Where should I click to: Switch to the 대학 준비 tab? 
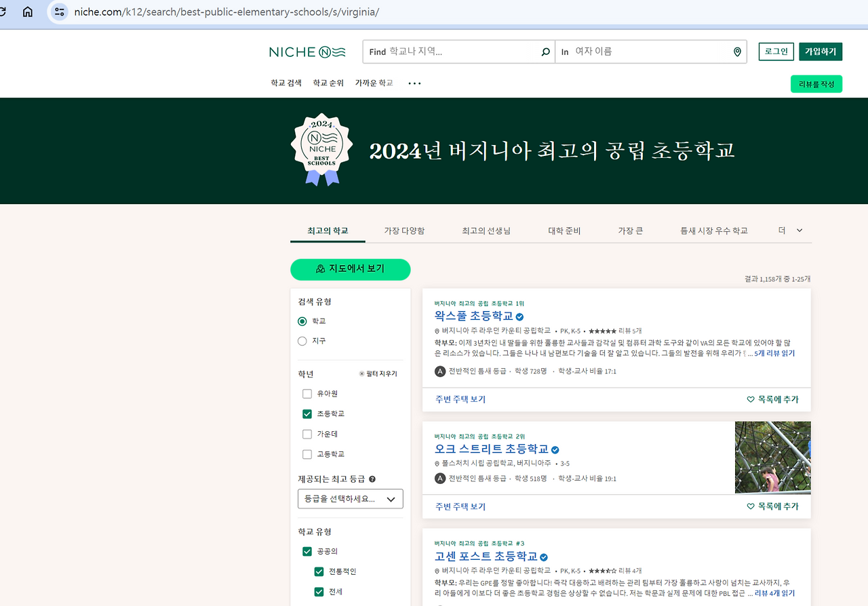[x=564, y=231]
